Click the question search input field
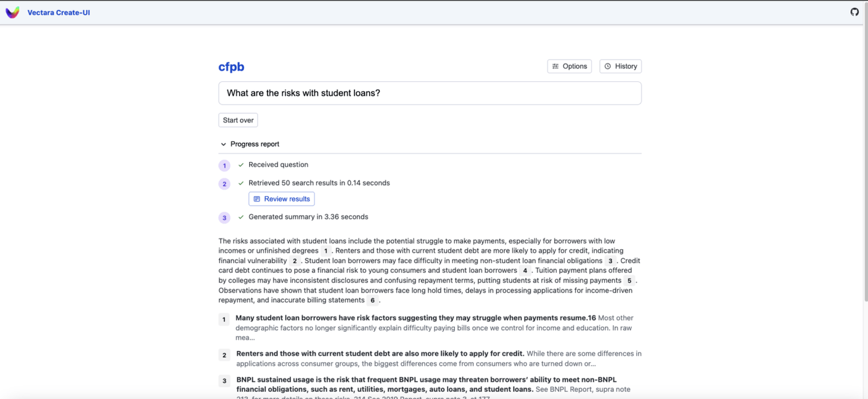Image resolution: width=868 pixels, height=399 pixels. [430, 93]
